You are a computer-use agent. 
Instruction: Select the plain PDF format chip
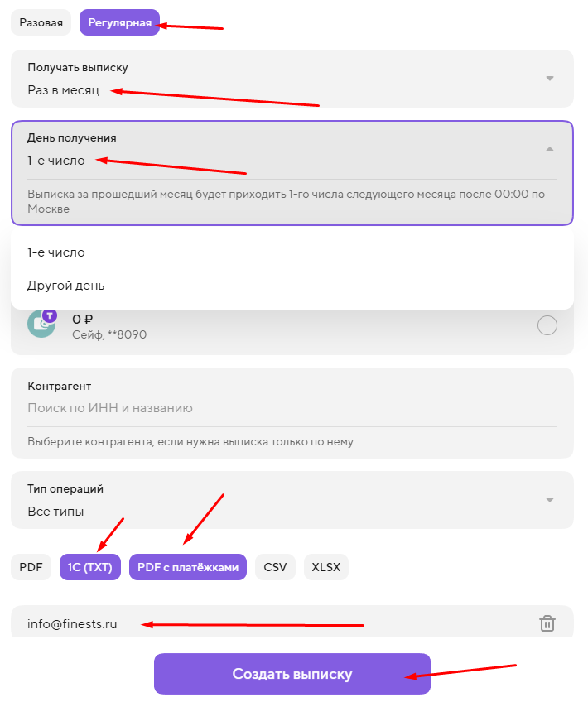(x=31, y=567)
